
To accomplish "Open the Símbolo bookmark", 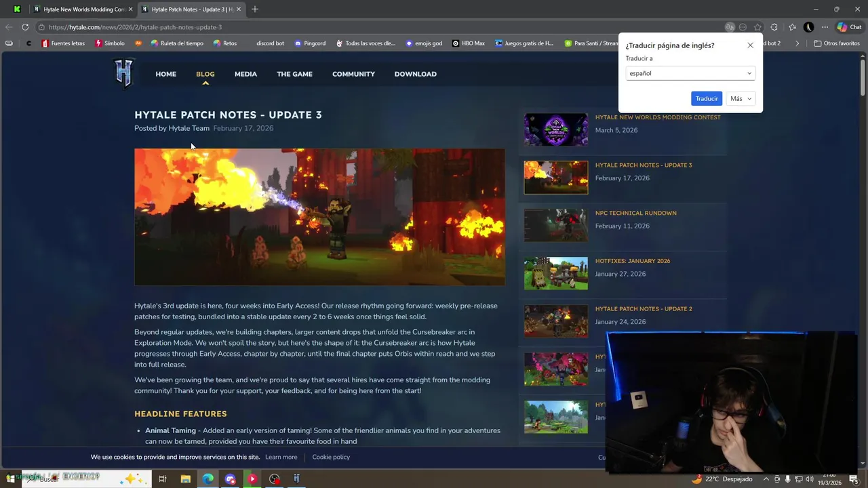I will (110, 43).
